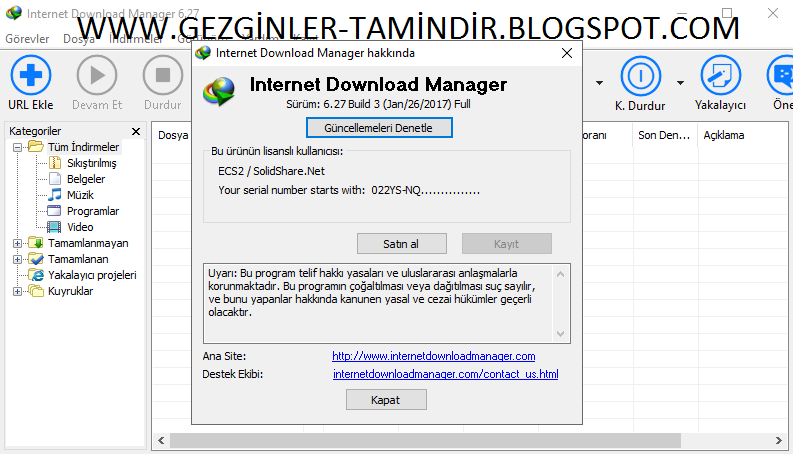Click the IDM logo in the about dialog
The width and height of the screenshot is (793, 454).
pyautogui.click(x=219, y=92)
